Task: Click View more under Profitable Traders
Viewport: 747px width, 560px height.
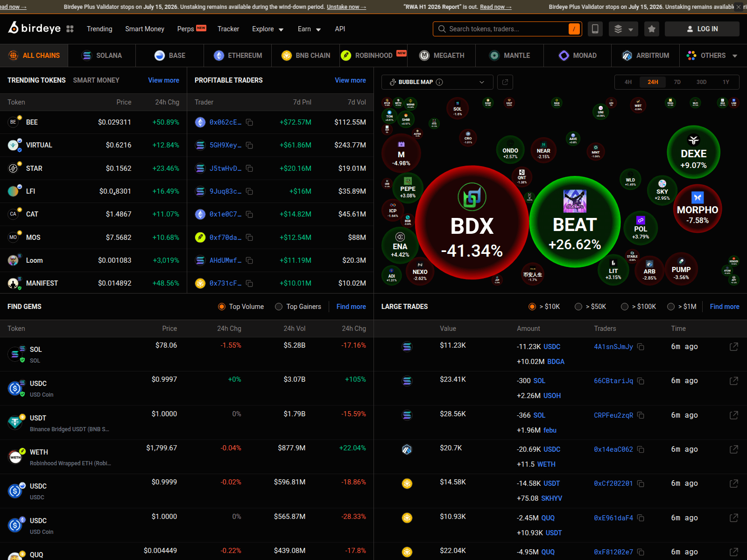Action: click(x=350, y=80)
